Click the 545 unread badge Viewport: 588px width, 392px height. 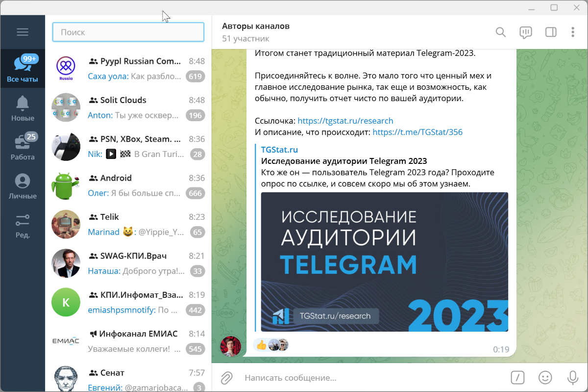pyautogui.click(x=196, y=349)
